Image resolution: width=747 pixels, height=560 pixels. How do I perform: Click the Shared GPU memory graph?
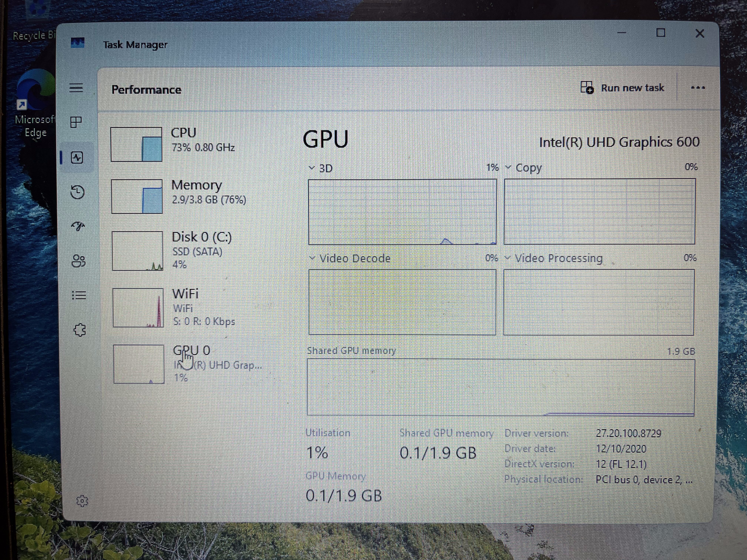(501, 387)
